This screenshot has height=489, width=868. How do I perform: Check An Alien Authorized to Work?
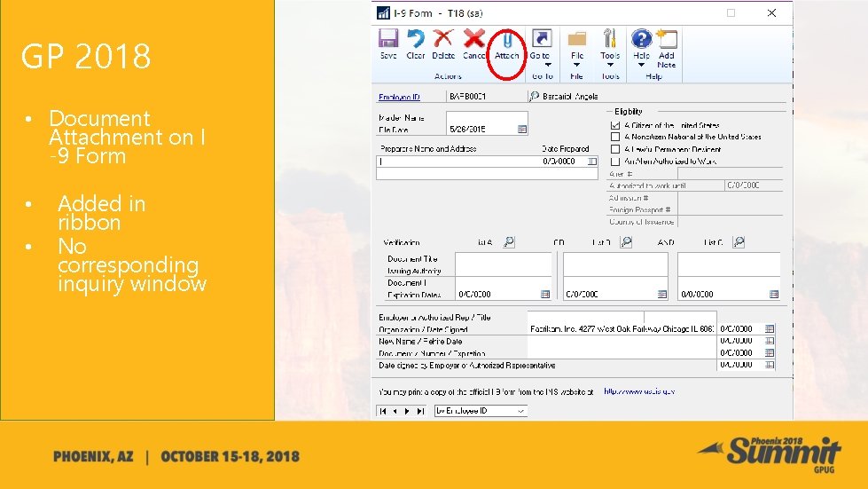(x=615, y=162)
